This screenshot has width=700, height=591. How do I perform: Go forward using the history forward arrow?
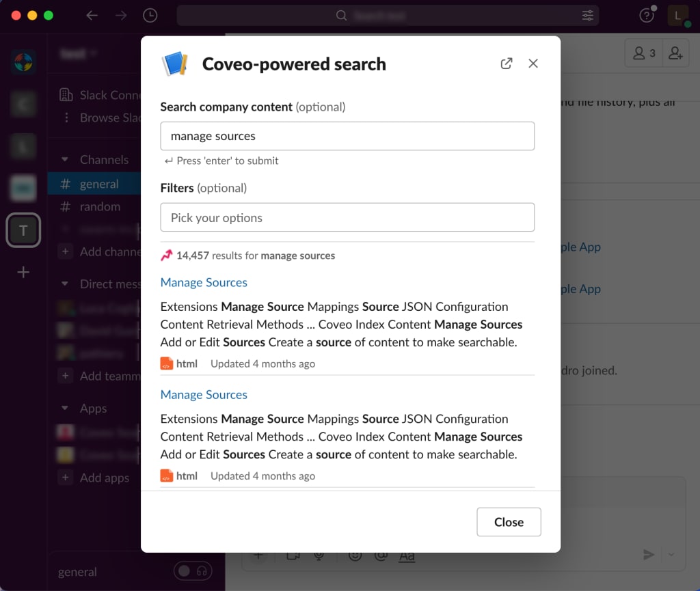click(x=121, y=15)
